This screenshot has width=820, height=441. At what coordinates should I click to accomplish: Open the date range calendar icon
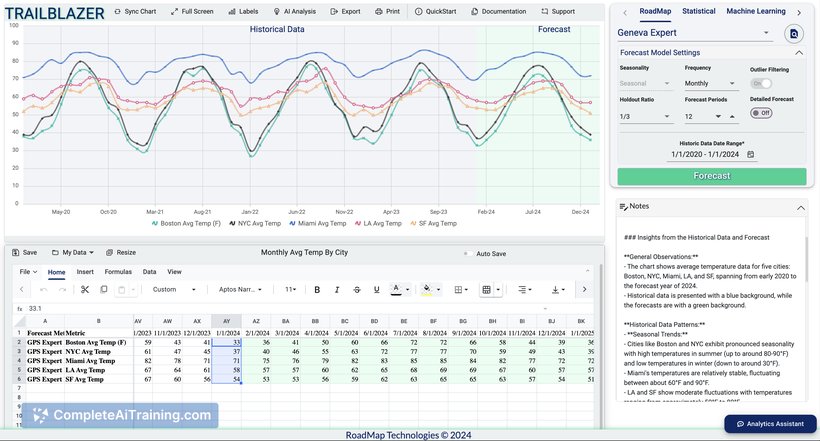[751, 154]
